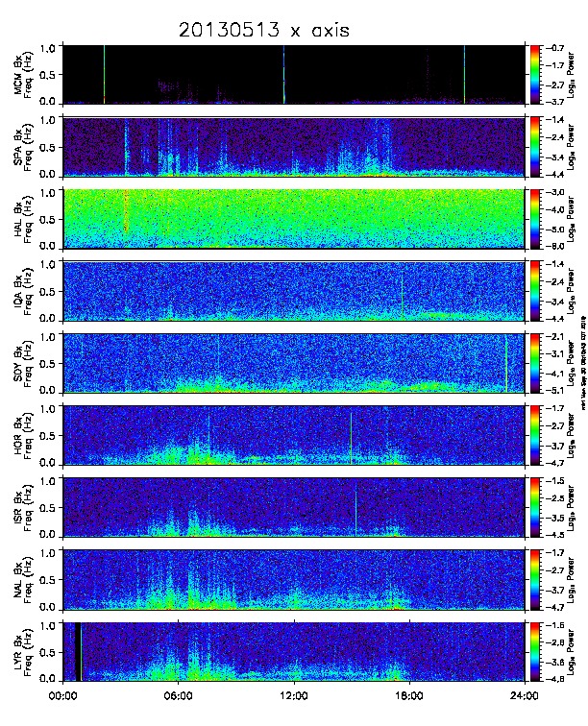
Task: Click the "SDY Bx Freq (Hz)" axis label
Action: (x=23, y=364)
